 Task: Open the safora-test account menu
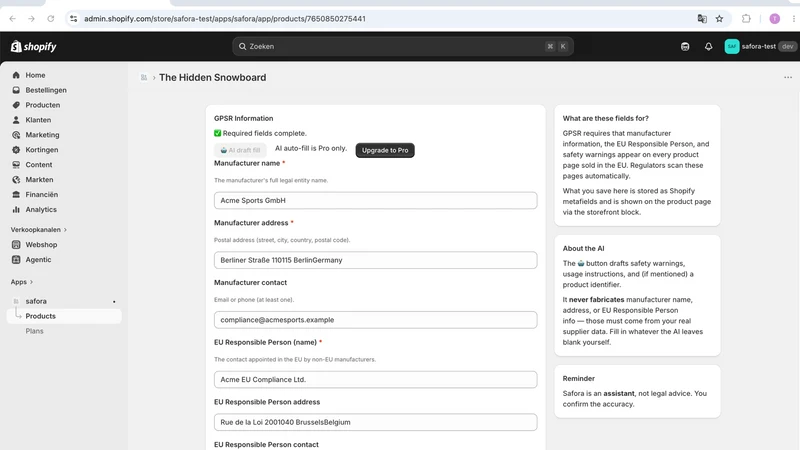click(x=760, y=46)
